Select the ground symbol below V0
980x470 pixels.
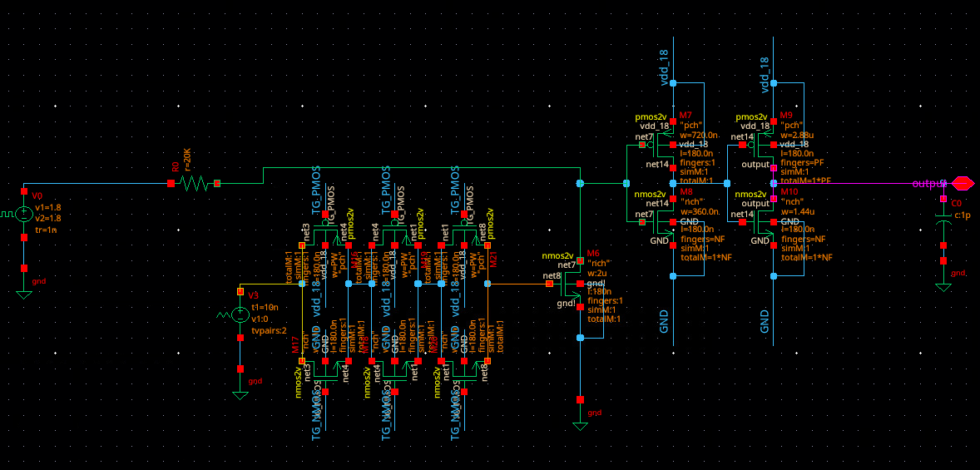24,294
